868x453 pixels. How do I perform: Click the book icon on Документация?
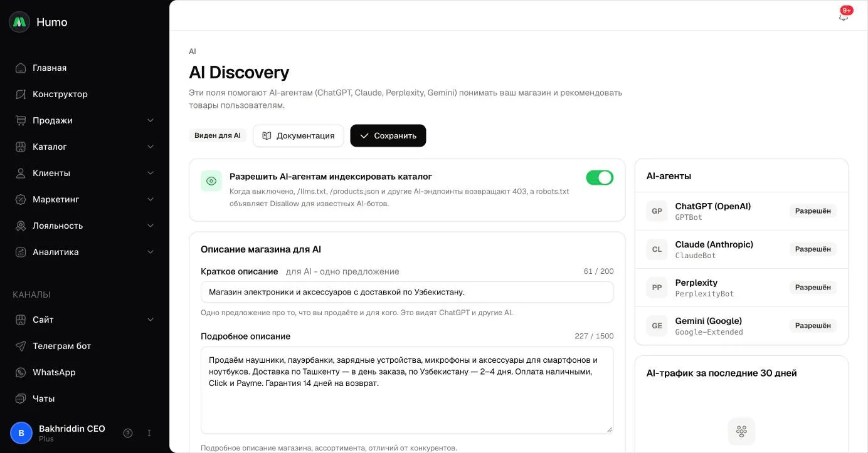pos(267,136)
